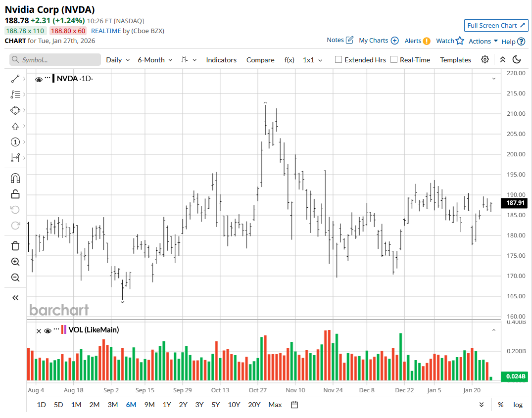
Task: Remove the VOL indicator with X
Action: (x=39, y=331)
